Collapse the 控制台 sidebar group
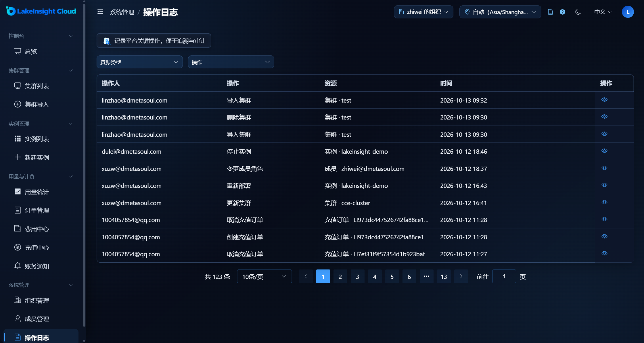644x343 pixels. [x=41, y=36]
